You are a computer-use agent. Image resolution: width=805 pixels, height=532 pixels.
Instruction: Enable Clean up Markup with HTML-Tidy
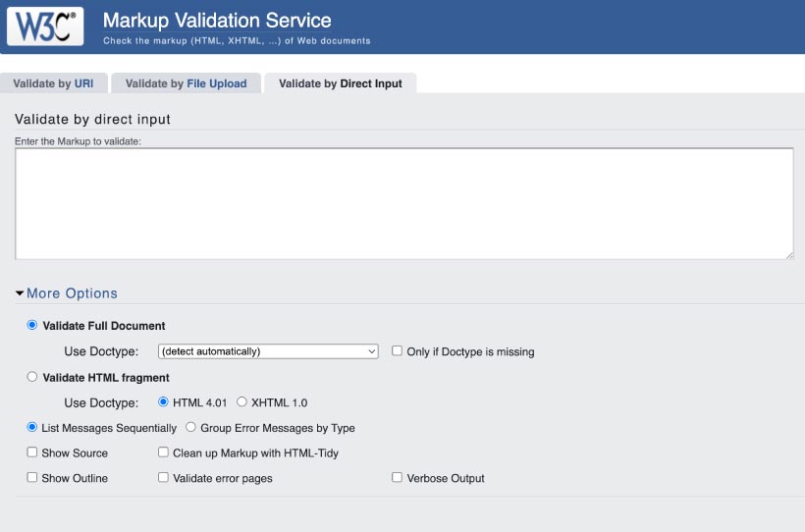click(163, 452)
